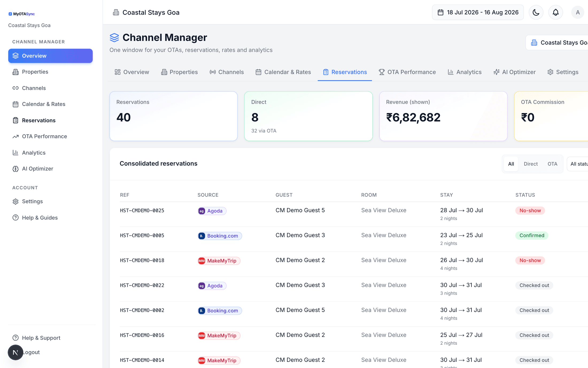Click the OTA Performance trend icon in the sidebar

16,136
